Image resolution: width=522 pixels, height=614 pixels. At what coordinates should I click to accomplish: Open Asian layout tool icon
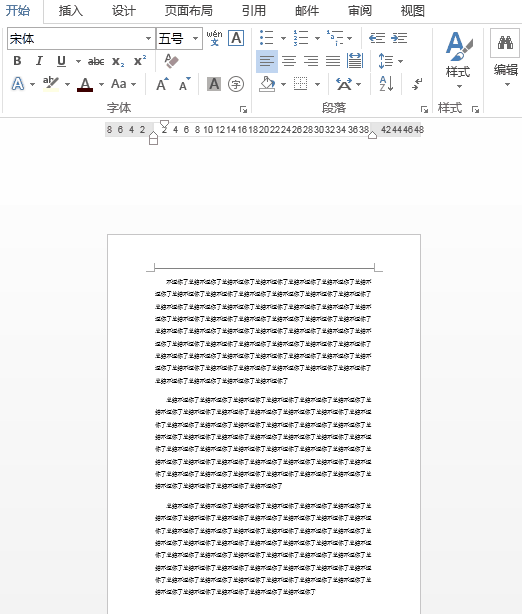(344, 84)
